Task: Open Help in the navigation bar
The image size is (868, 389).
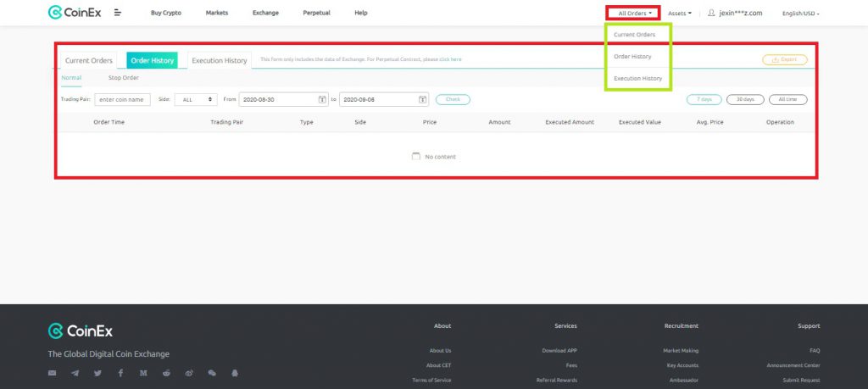Action: click(x=361, y=13)
